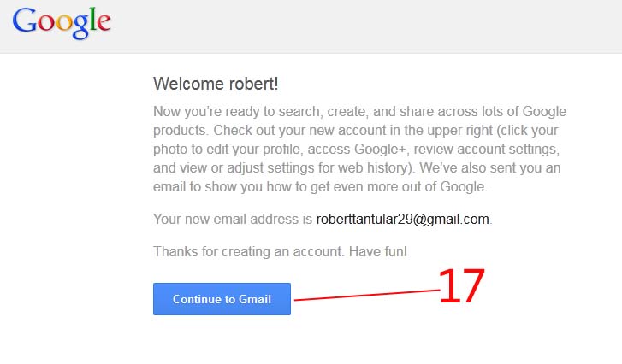This screenshot has width=622, height=364.
Task: Click the empty gray header bar area
Action: (x=357, y=26)
